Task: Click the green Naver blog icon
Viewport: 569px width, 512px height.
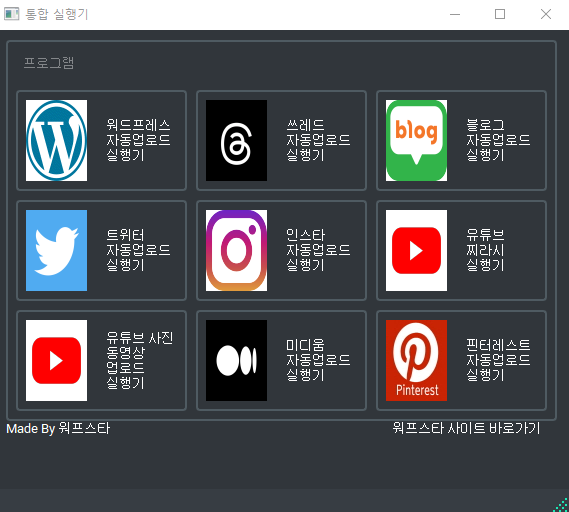Action: coord(416,140)
